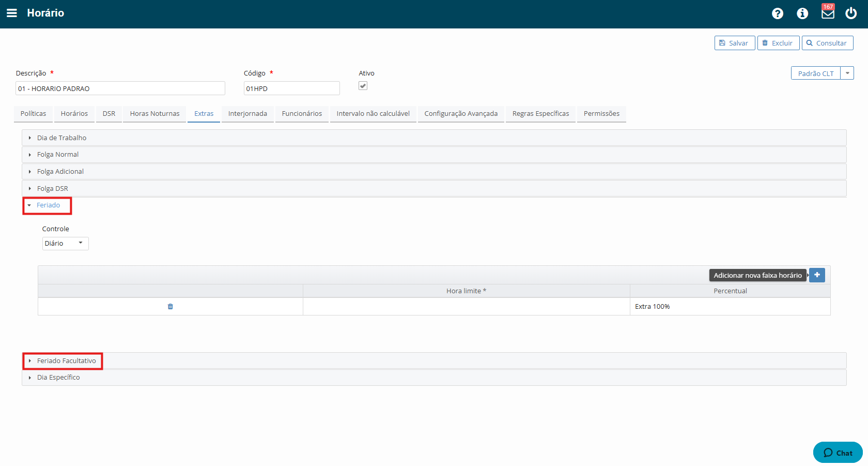The image size is (868, 466).
Task: Focus the Código input field
Action: [292, 88]
